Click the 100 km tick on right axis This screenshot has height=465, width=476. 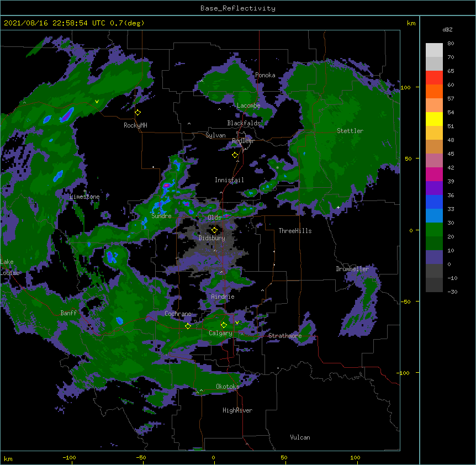pos(405,87)
